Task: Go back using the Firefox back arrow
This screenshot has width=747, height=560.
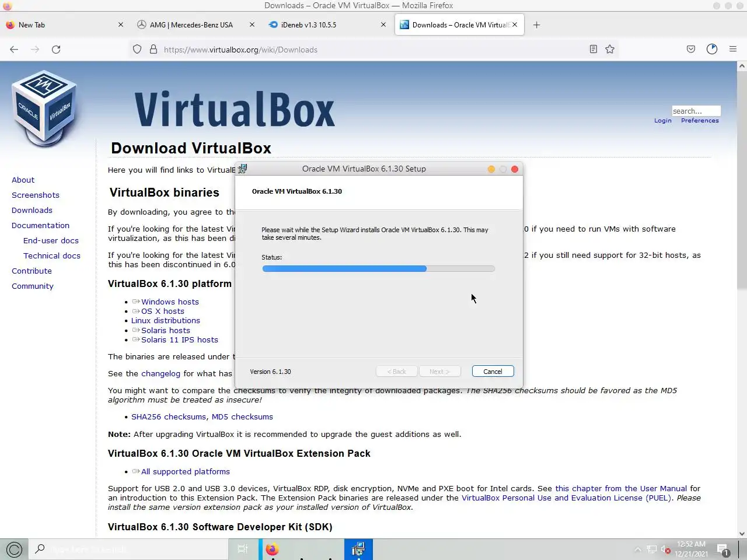Action: [14, 50]
